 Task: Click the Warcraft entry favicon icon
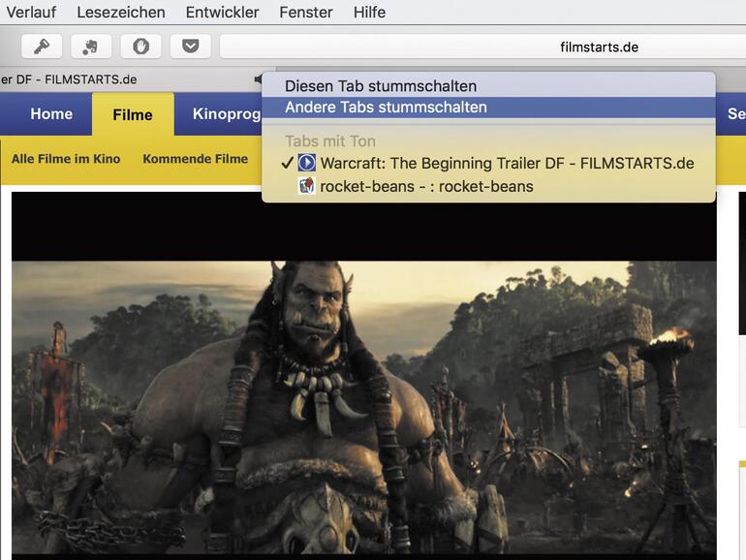306,163
